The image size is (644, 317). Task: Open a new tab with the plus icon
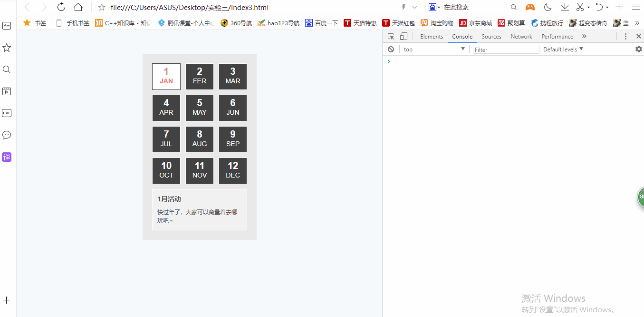pyautogui.click(x=619, y=7)
